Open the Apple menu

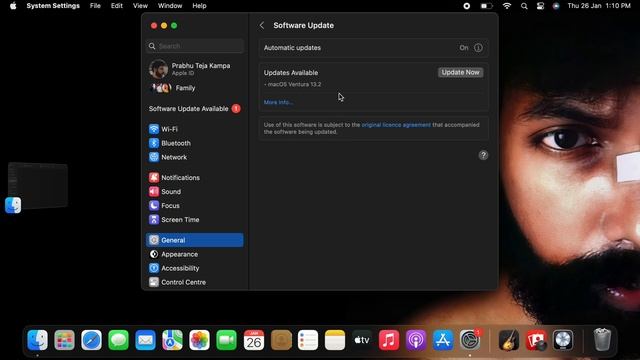[x=13, y=6]
